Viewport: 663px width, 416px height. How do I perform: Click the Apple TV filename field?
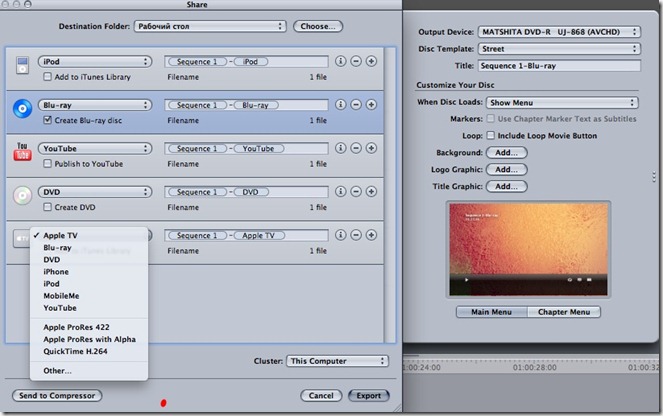[x=246, y=235]
